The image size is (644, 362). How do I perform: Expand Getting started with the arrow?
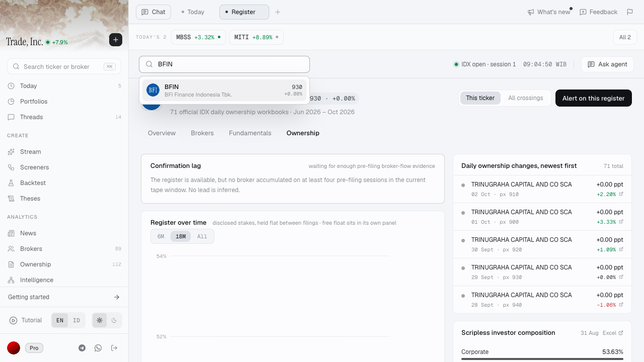point(117,297)
